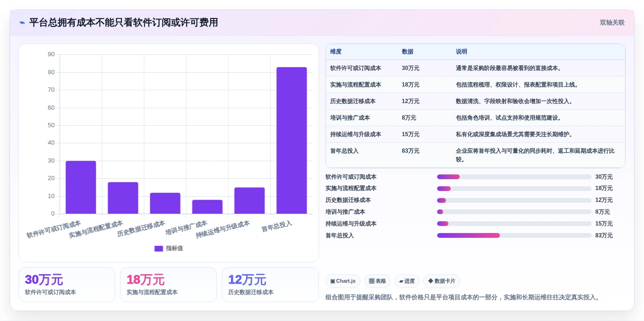Click the title 平台总拥有成本不能只看软件订阅或许可费用
644x321 pixels.
click(124, 23)
